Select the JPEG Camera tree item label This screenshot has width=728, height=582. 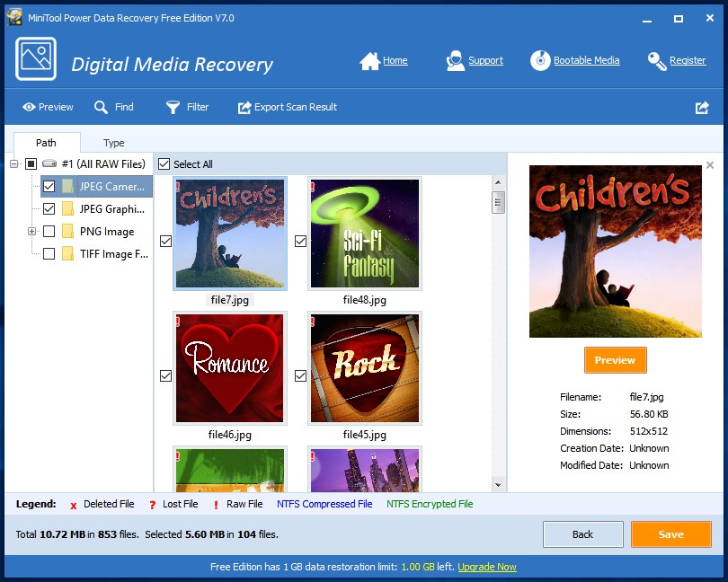pyautogui.click(x=111, y=187)
